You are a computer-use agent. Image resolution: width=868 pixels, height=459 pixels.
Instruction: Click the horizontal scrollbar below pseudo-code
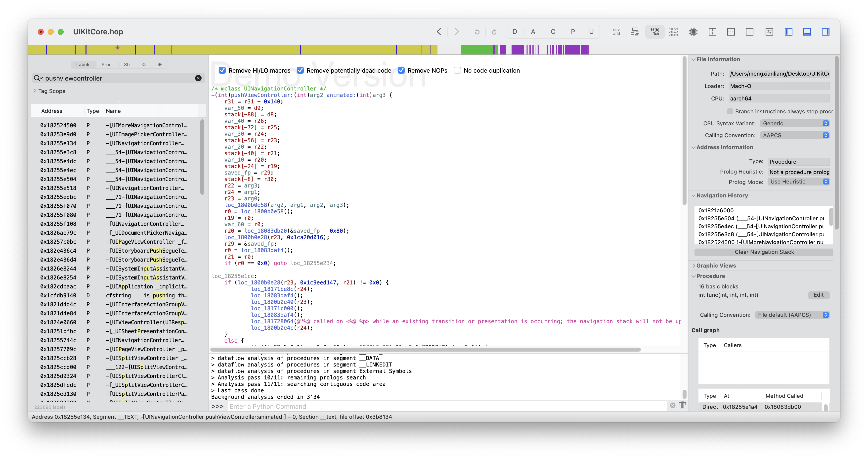click(426, 350)
